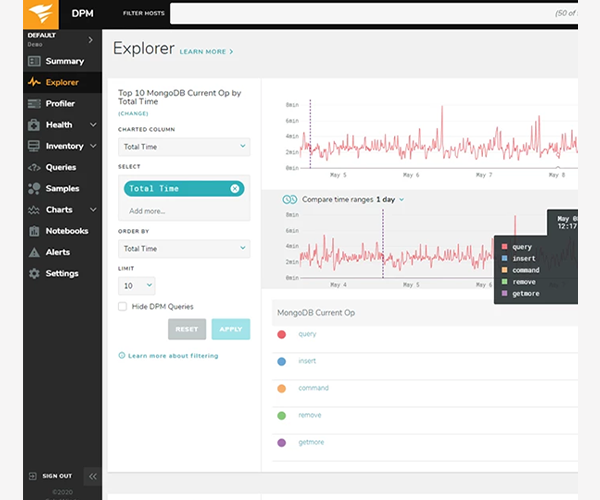
Task: Expand the Charts submenu chevron
Action: click(x=93, y=210)
